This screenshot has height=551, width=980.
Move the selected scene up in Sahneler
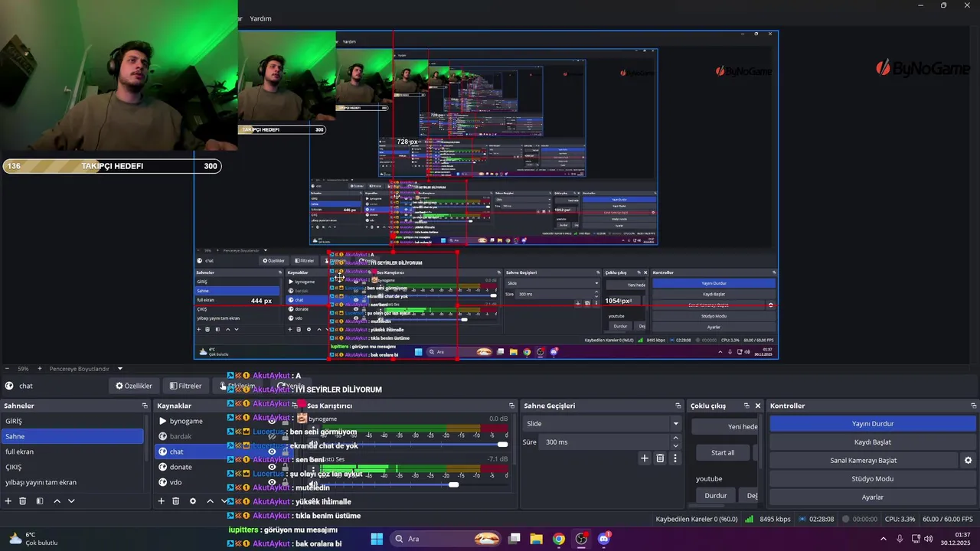[57, 501]
